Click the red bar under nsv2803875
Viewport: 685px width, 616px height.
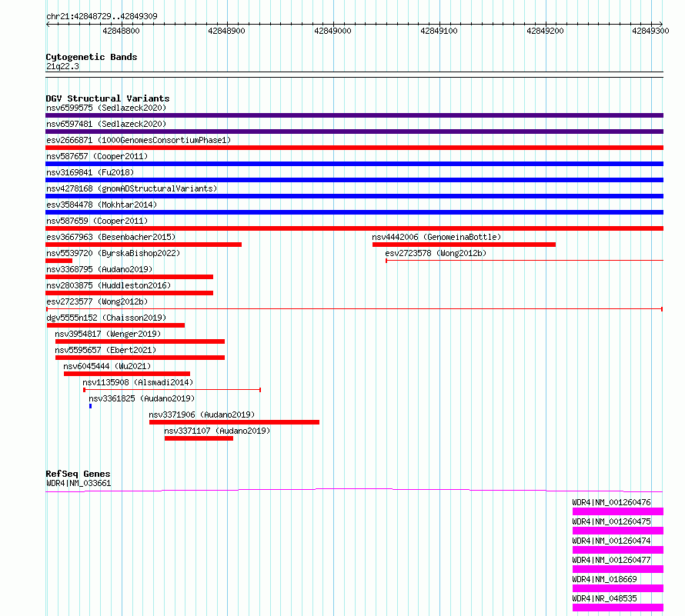click(x=129, y=293)
